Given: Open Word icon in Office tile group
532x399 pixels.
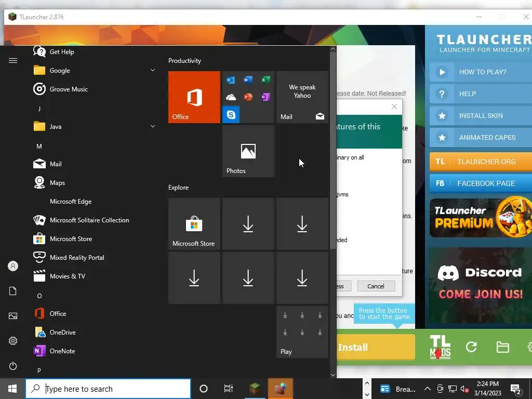Looking at the screenshot, I should click(x=248, y=79).
